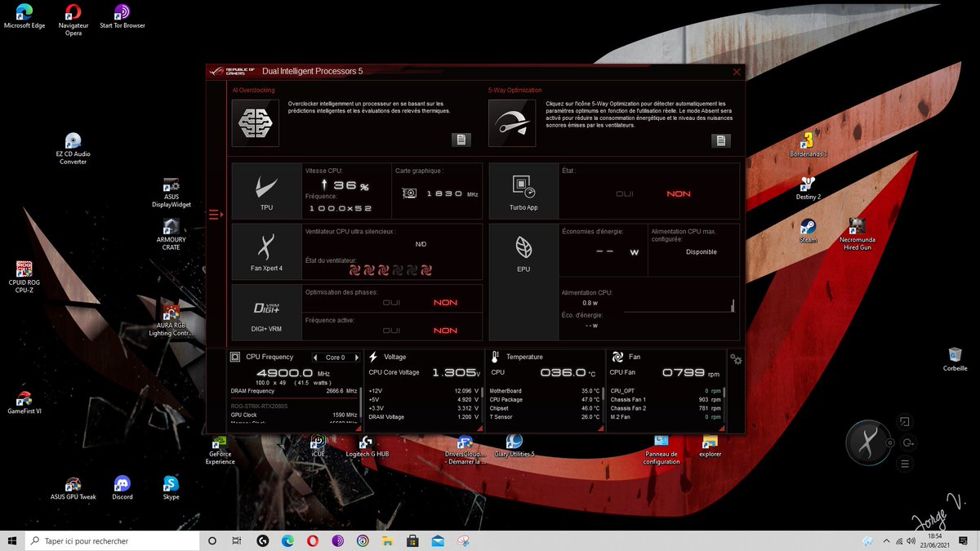Click the CPU power consumption graph
Viewport: 980px width, 551px height.
(x=679, y=306)
